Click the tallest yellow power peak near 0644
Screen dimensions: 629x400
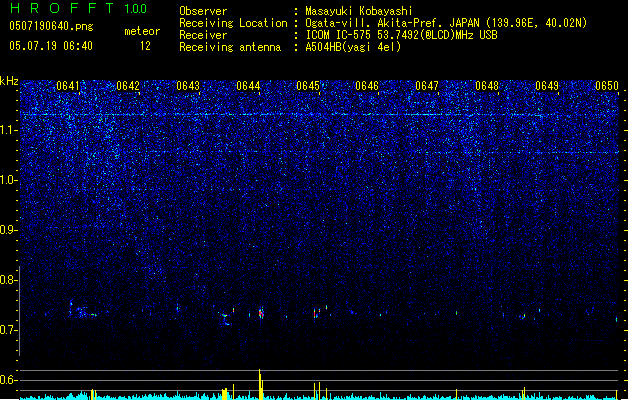[261, 384]
